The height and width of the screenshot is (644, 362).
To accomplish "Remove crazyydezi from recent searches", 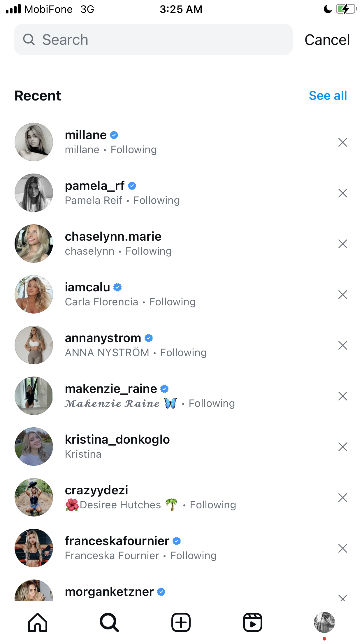I will [x=343, y=498].
